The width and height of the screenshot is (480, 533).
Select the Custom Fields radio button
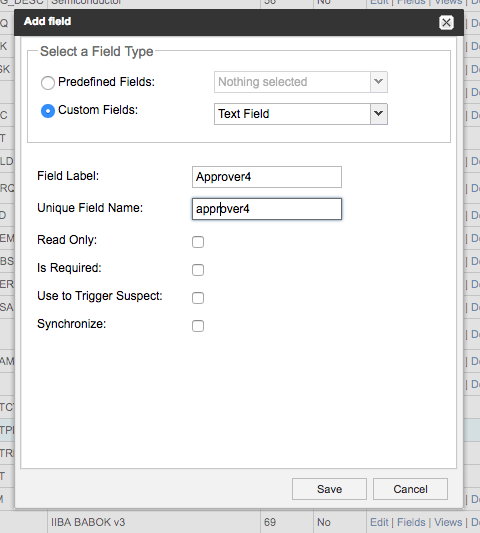[48, 111]
